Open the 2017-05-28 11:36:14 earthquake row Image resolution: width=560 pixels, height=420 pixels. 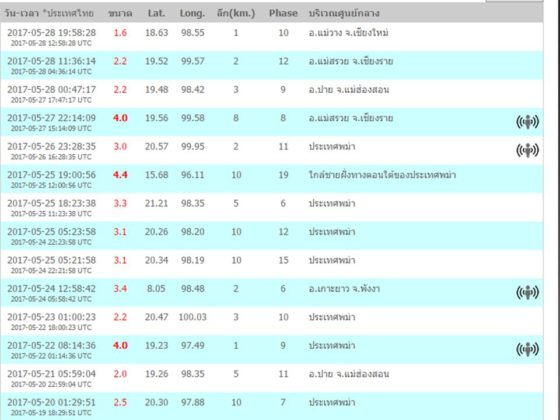[272, 65]
